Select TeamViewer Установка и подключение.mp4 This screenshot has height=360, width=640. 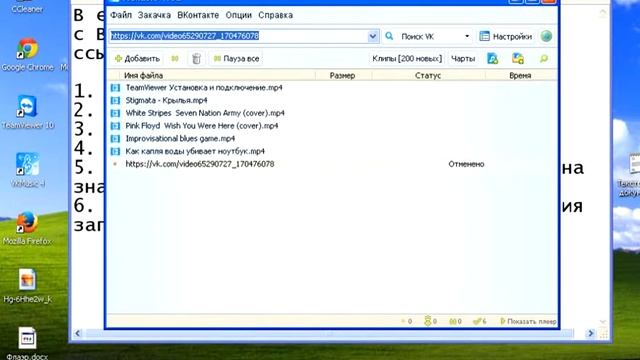coord(204,88)
